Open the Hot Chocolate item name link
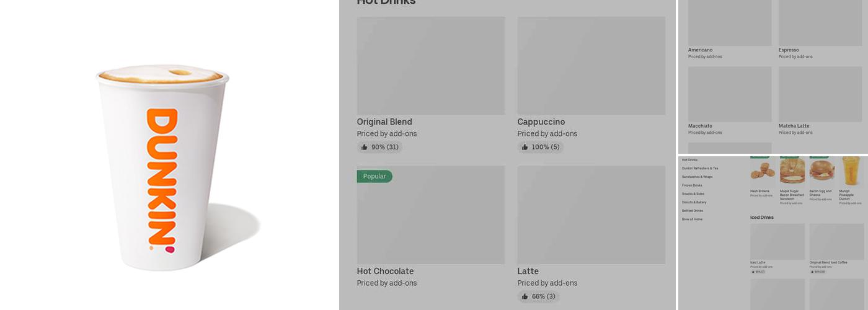 pos(385,271)
